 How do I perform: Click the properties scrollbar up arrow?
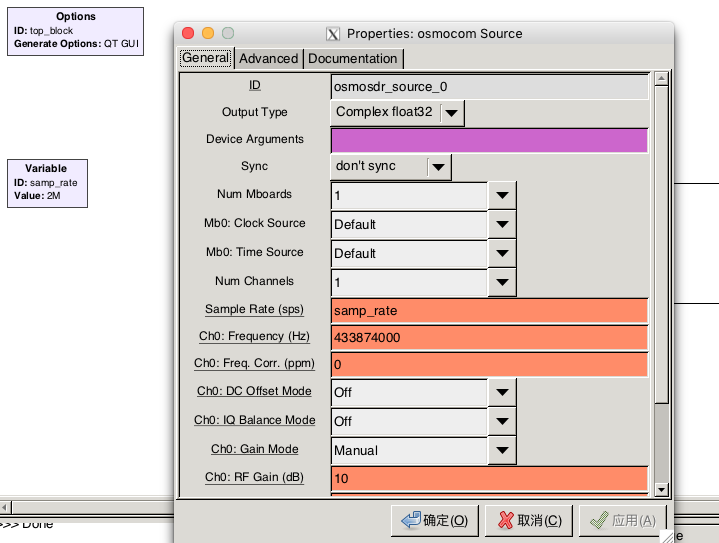[x=661, y=79]
